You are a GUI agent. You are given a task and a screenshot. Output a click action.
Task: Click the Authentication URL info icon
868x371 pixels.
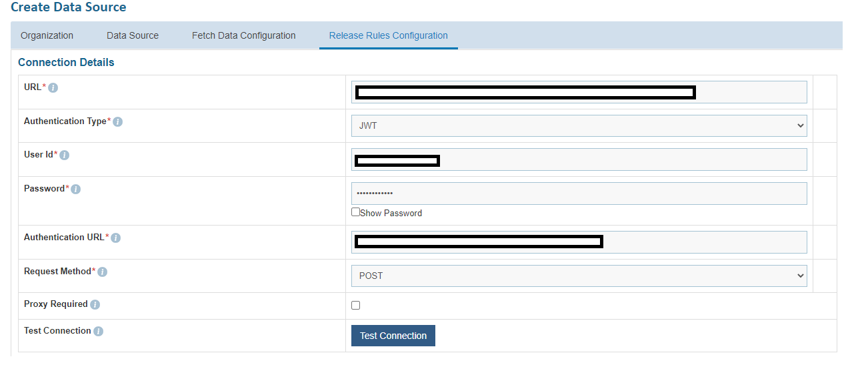click(116, 238)
